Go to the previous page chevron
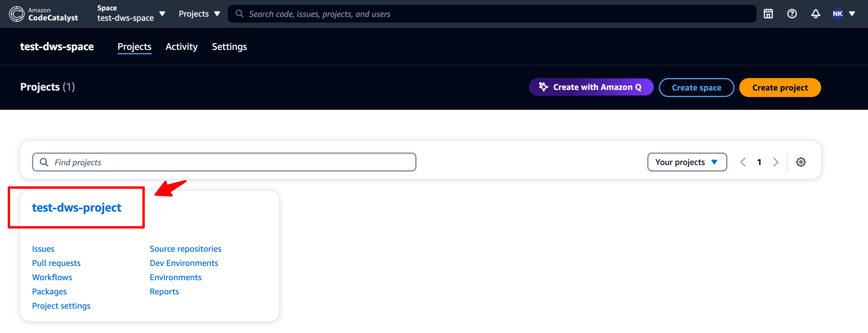 click(x=743, y=162)
